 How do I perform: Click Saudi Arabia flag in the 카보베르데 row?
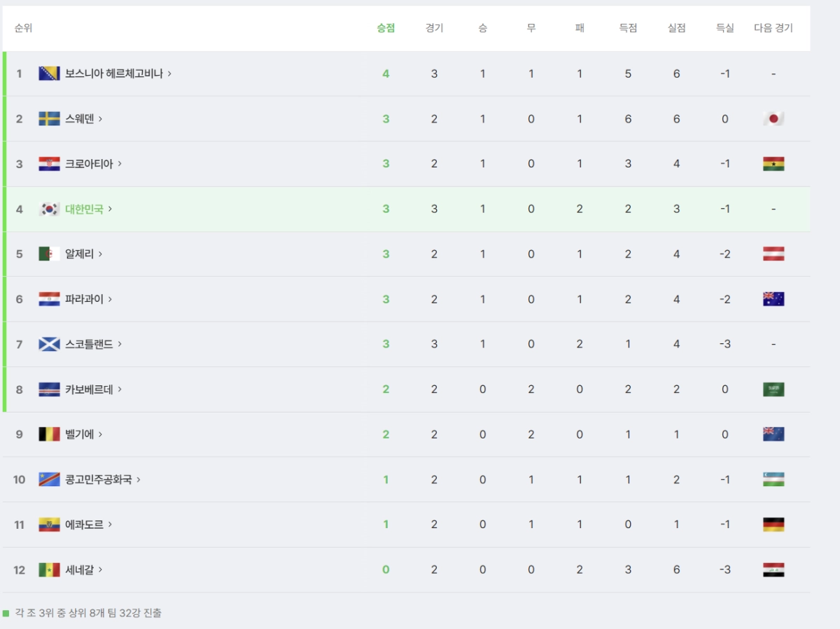773,389
